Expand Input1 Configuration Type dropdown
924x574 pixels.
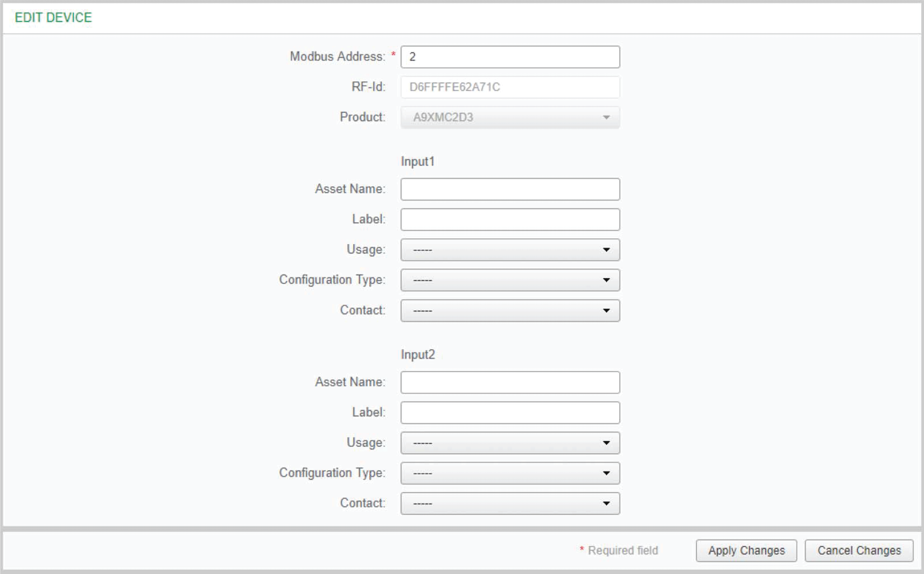(510, 280)
